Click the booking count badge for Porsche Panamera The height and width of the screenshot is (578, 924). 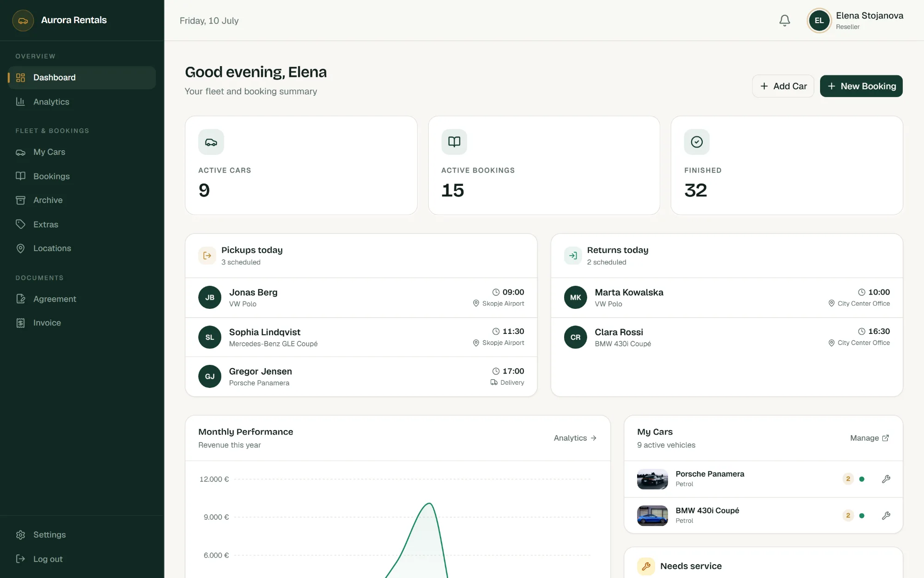(848, 479)
